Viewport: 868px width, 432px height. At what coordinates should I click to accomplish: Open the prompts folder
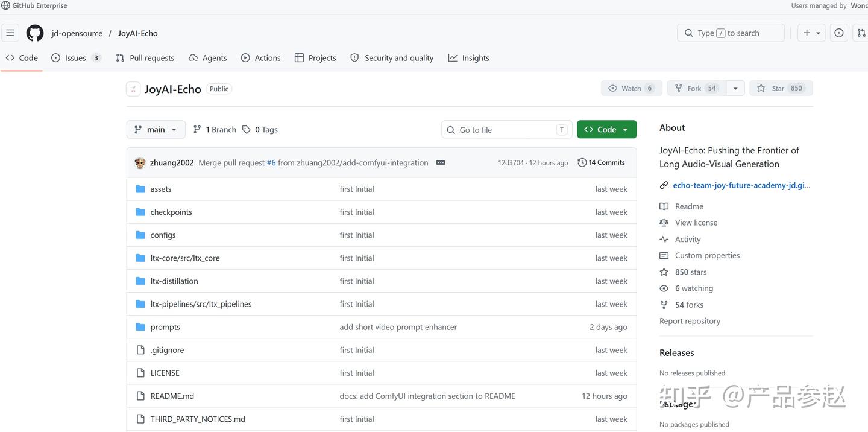coord(165,327)
